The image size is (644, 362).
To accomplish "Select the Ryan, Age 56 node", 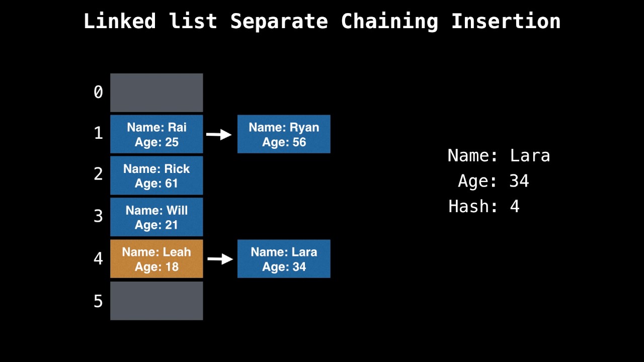I will (x=284, y=134).
